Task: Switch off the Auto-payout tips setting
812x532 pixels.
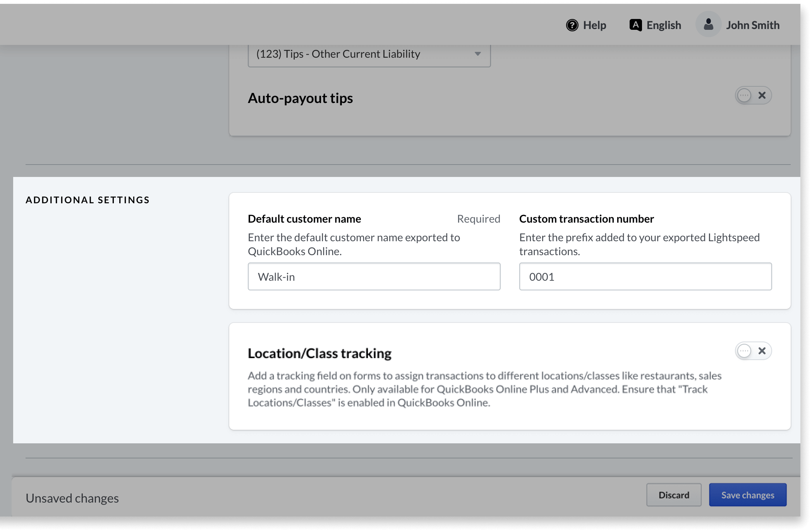Action: click(x=744, y=95)
